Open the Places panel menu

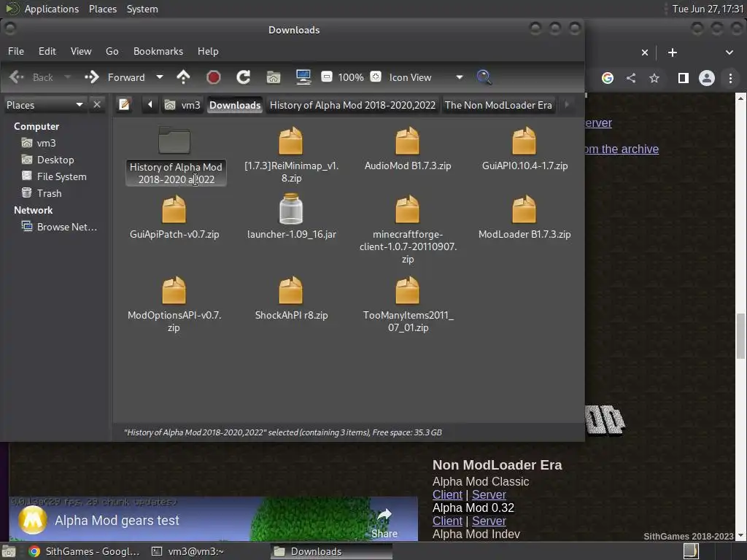[x=103, y=9]
